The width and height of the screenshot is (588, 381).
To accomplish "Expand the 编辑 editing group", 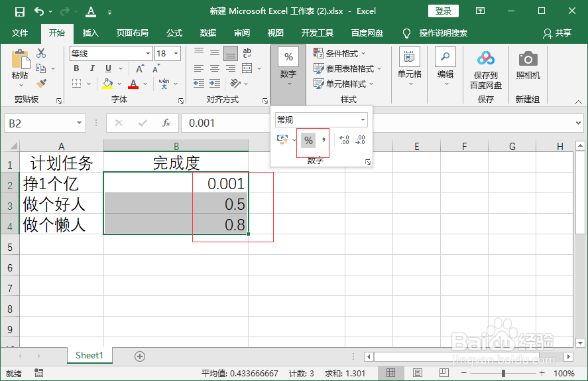I will 445,67.
